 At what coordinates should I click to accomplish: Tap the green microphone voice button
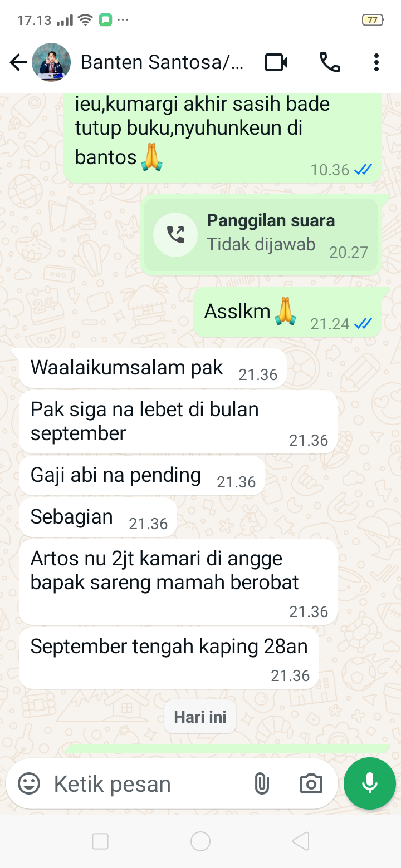tap(370, 783)
